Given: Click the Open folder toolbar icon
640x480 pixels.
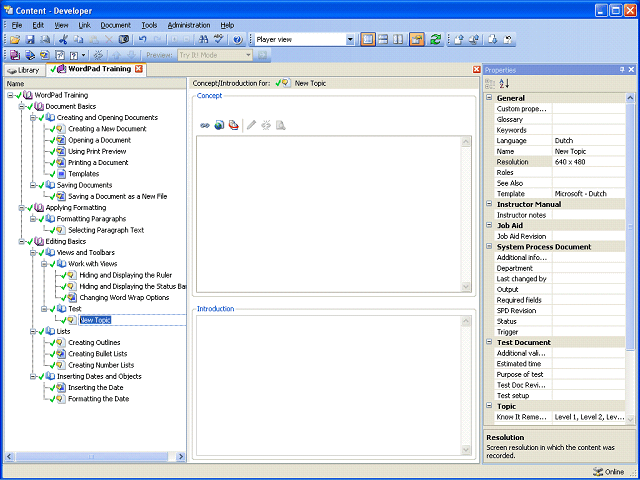Looking at the screenshot, I should pyautogui.click(x=15, y=40).
